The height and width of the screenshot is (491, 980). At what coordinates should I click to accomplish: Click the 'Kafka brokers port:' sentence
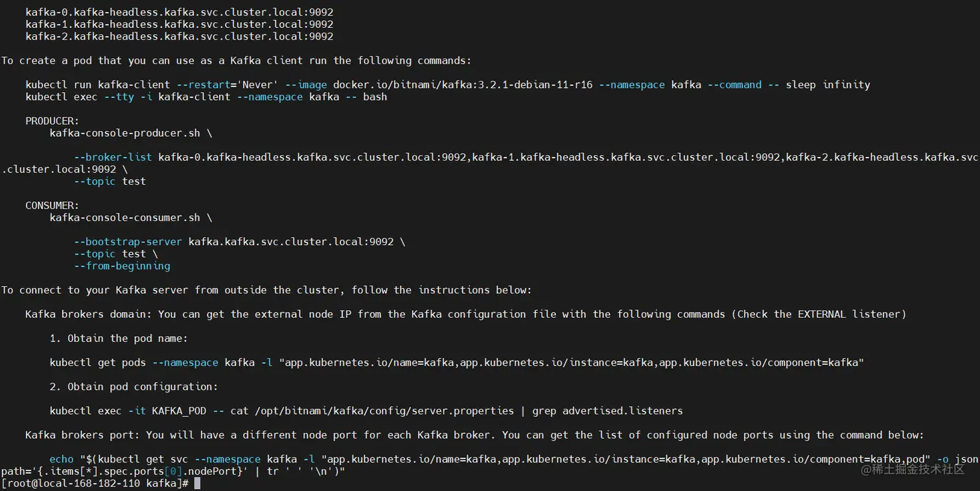pyautogui.click(x=474, y=435)
